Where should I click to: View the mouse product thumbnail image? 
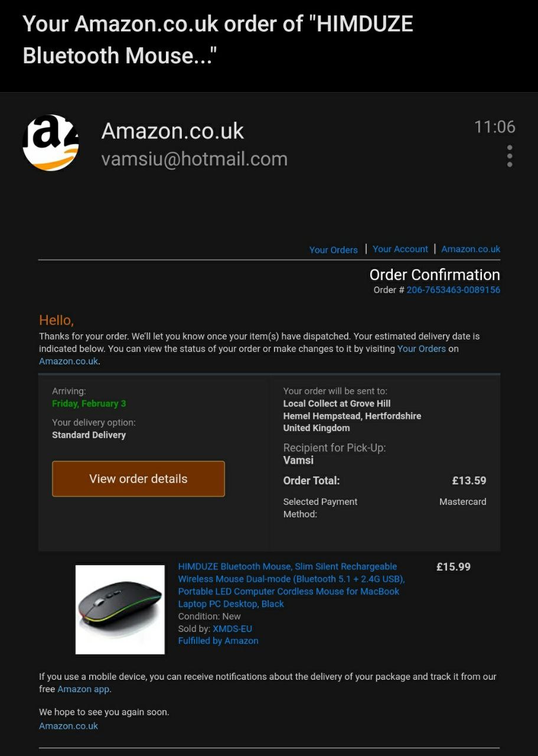pos(120,610)
